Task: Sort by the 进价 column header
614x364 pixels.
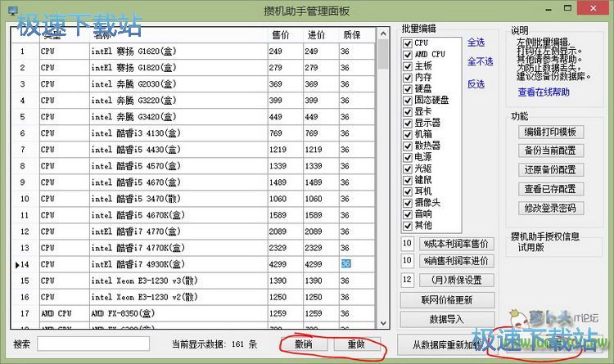Action: click(x=316, y=35)
